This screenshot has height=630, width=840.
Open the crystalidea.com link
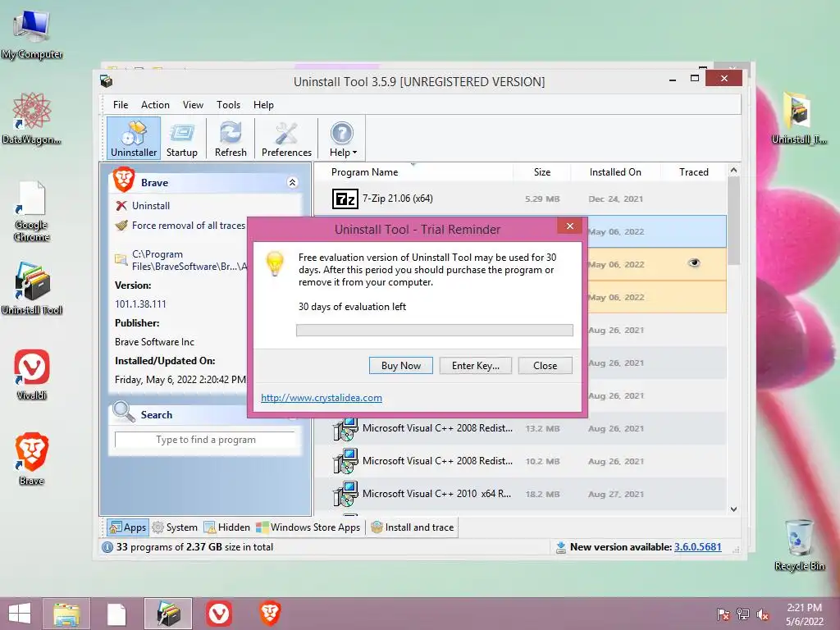click(322, 398)
